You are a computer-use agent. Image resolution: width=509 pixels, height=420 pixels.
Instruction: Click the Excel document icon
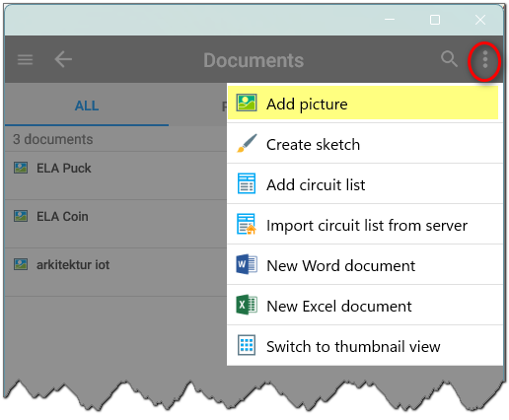[247, 305]
